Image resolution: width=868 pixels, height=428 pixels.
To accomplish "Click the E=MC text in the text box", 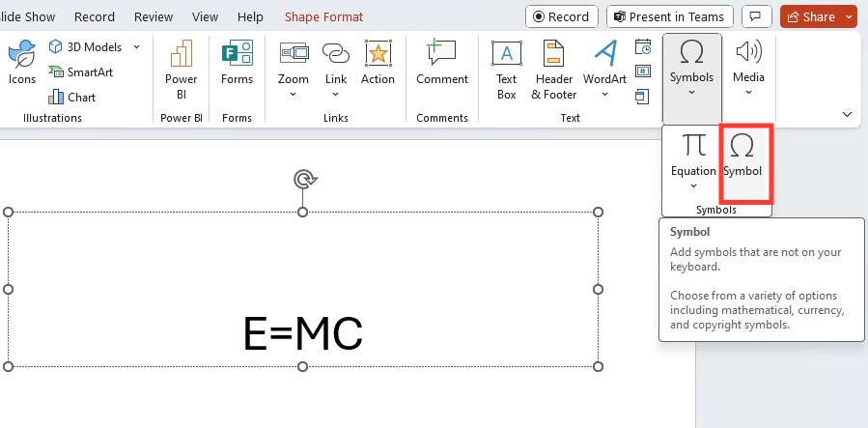I will click(x=303, y=333).
